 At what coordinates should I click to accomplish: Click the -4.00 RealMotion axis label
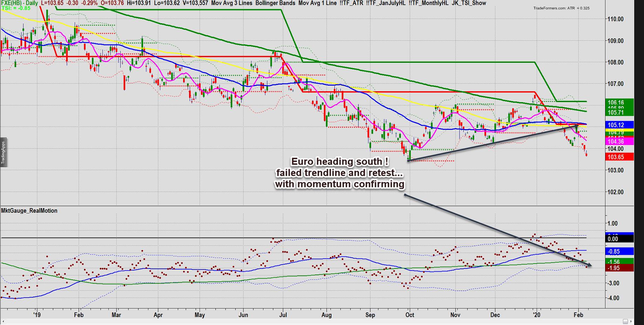click(x=613, y=298)
